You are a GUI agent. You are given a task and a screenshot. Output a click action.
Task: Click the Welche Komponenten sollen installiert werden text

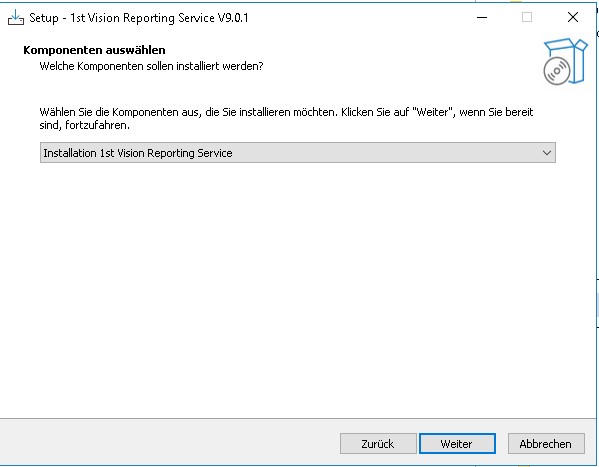coord(151,66)
